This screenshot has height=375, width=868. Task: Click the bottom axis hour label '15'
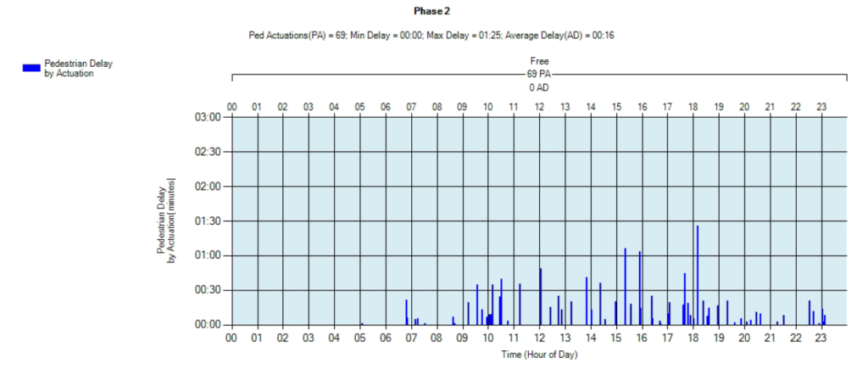(616, 337)
